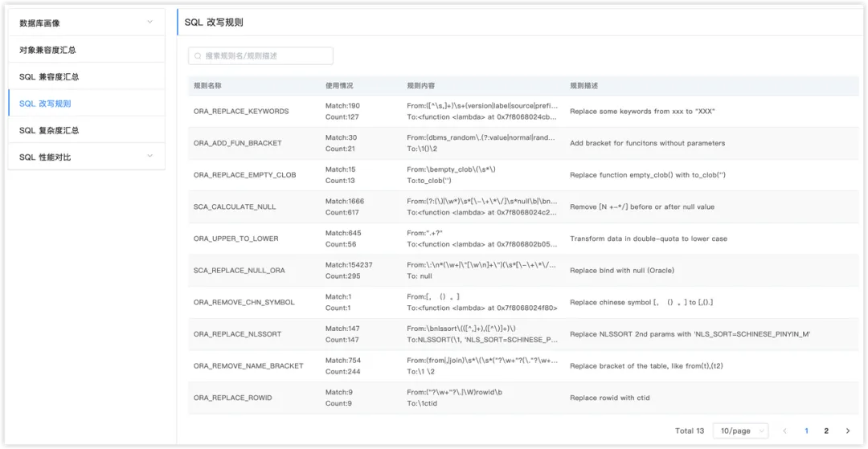Select rule ORA_REPLACE_EMPTY_CLOB

click(244, 175)
